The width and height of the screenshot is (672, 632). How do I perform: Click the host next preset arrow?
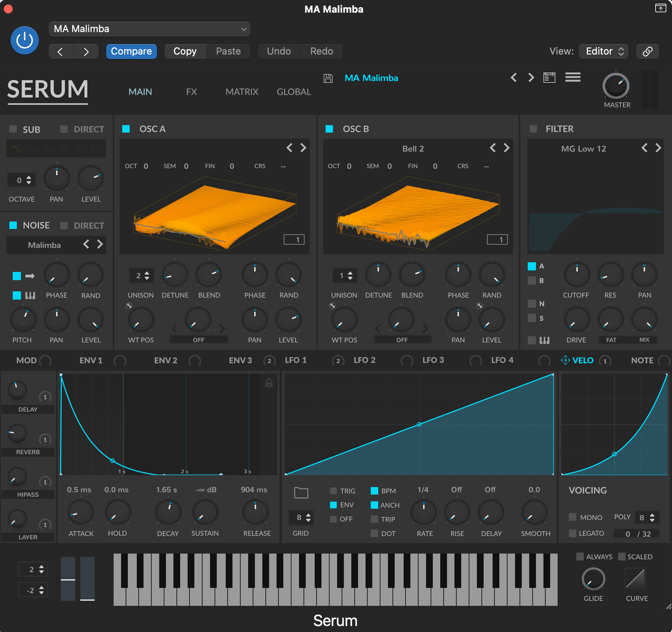(x=86, y=52)
